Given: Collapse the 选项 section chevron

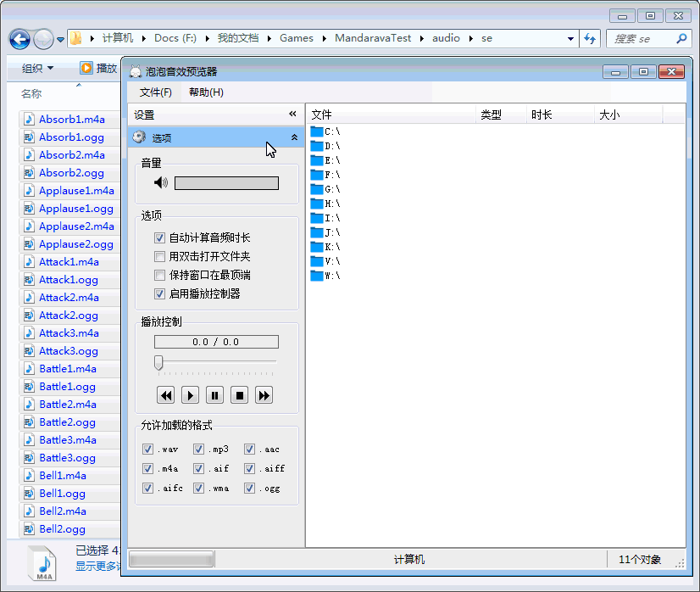Looking at the screenshot, I should [294, 137].
